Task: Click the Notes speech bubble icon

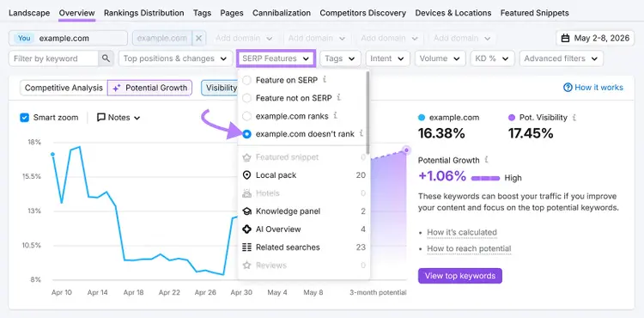Action: (x=101, y=118)
